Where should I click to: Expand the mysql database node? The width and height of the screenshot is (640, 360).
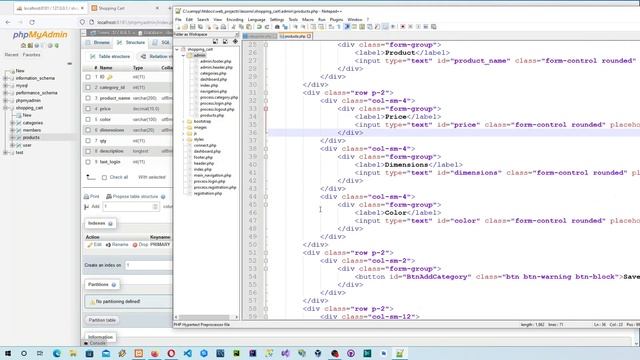(6, 86)
